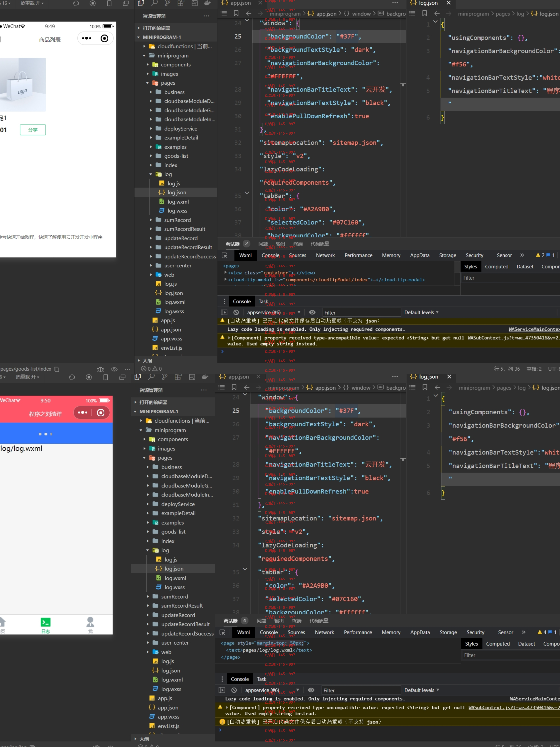Tap the 日志 tab bar item in simulator

46,625
